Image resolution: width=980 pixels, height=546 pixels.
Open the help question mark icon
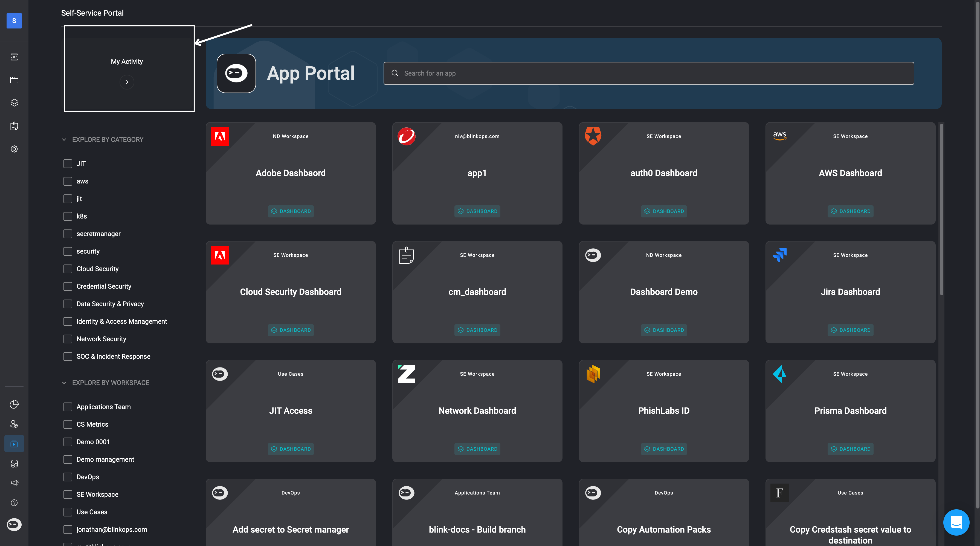pyautogui.click(x=14, y=502)
